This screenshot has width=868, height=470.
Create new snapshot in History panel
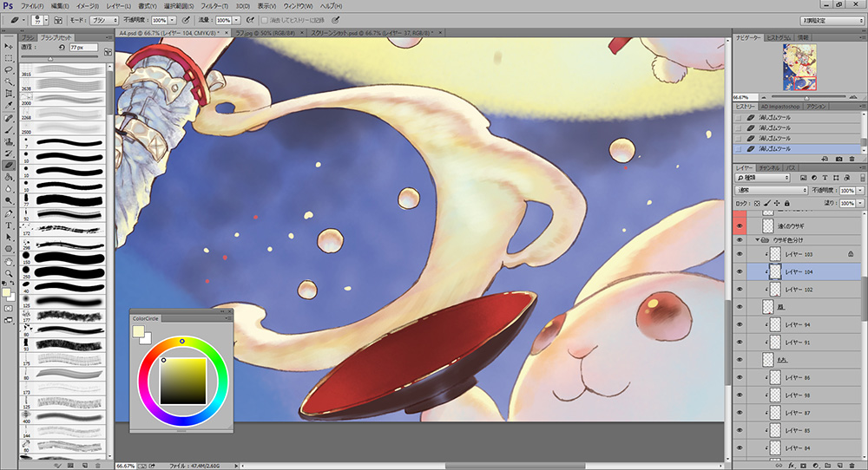(838, 159)
